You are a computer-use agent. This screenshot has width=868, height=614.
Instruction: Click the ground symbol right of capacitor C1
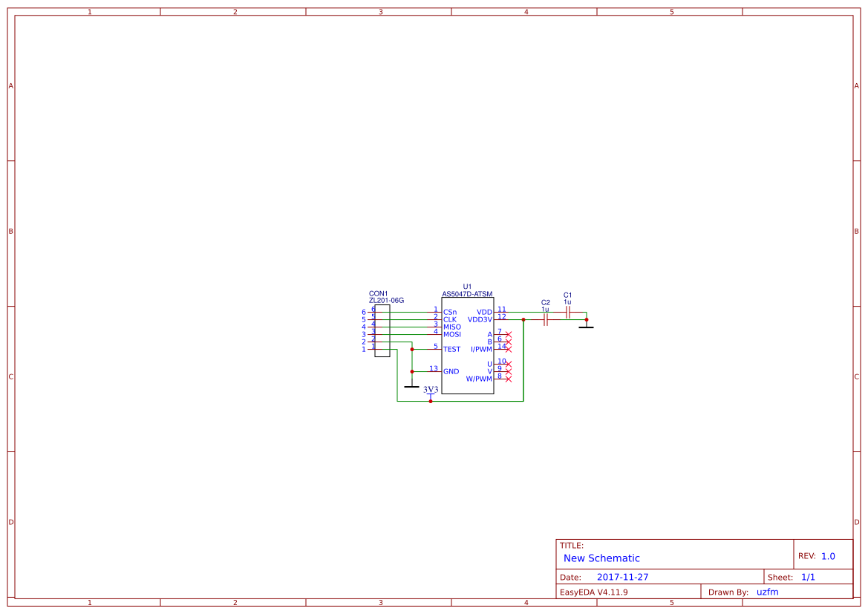pos(587,327)
